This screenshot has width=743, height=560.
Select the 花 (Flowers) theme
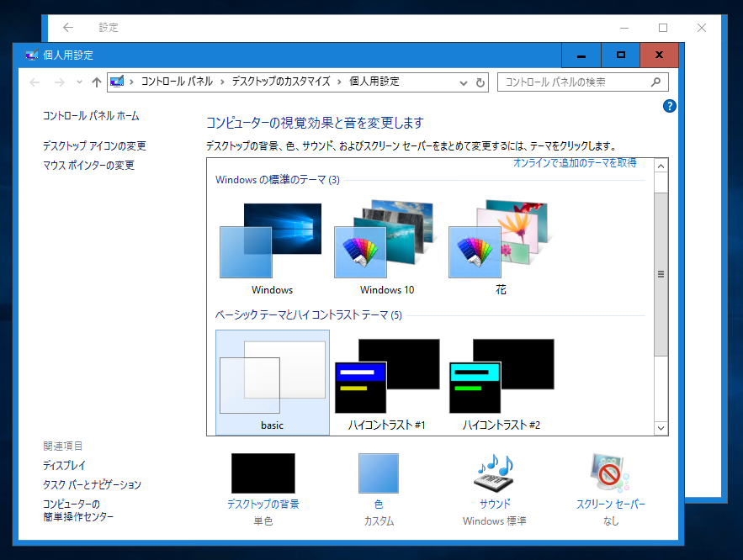tap(501, 249)
